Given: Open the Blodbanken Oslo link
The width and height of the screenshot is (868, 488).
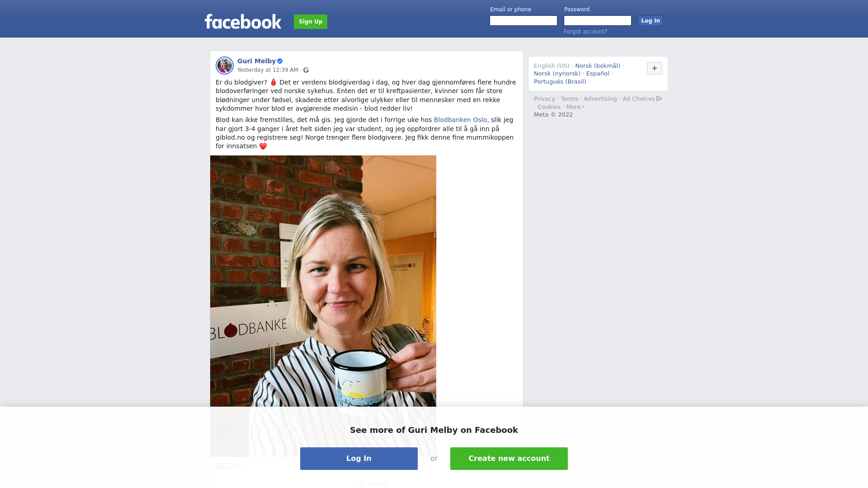Looking at the screenshot, I should (460, 120).
